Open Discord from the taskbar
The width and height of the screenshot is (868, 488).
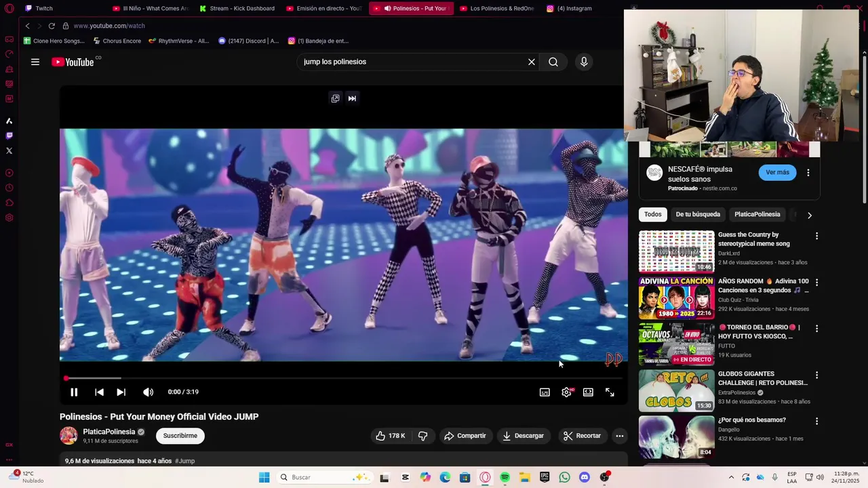(x=585, y=477)
